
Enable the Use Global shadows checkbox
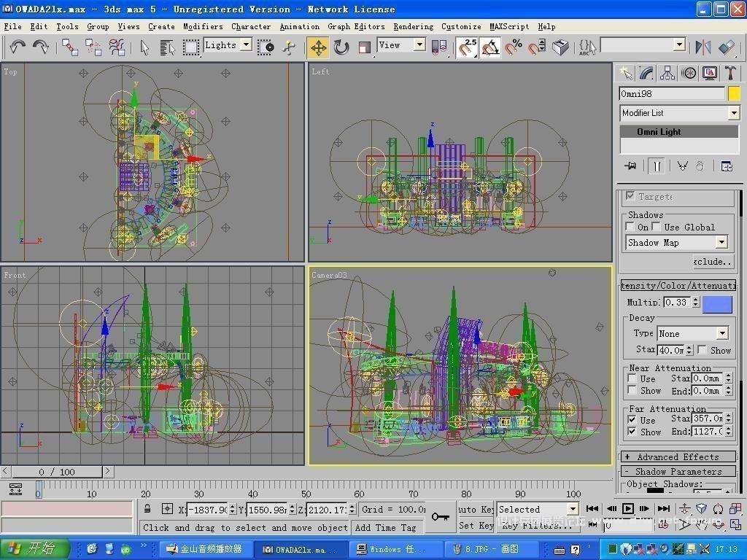pos(657,227)
